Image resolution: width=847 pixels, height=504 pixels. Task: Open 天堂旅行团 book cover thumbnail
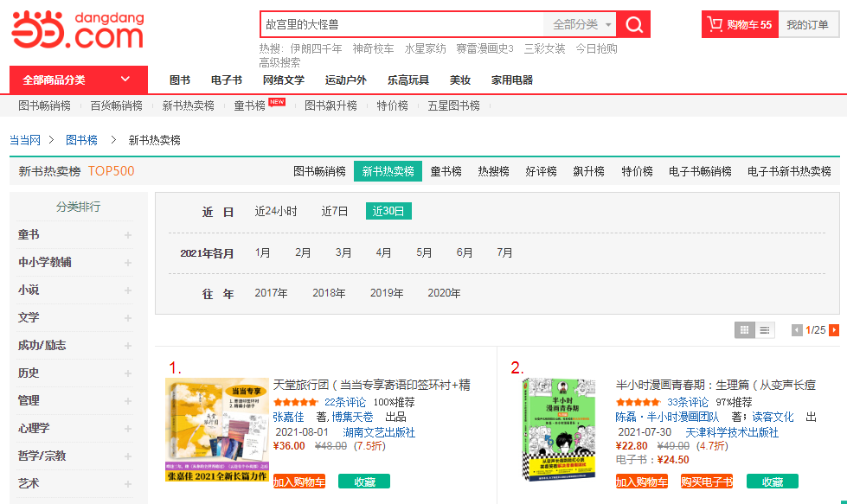pos(216,430)
